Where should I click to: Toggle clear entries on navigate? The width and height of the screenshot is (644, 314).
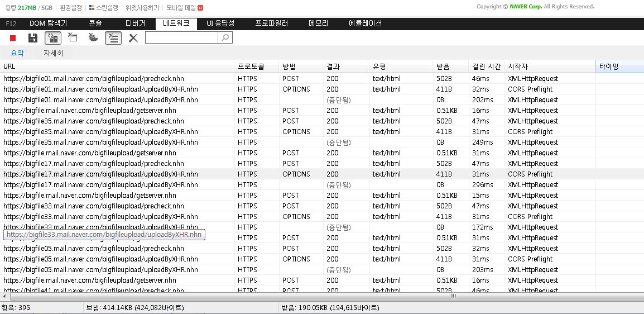pyautogui.click(x=113, y=38)
